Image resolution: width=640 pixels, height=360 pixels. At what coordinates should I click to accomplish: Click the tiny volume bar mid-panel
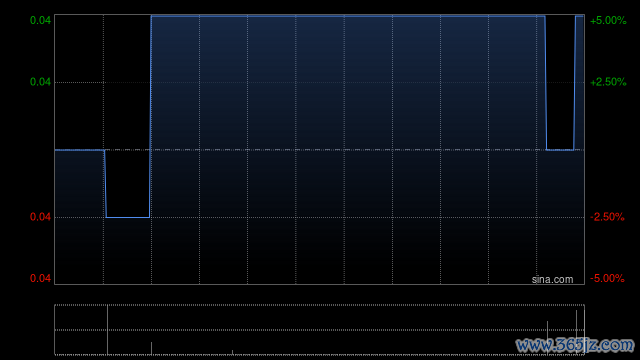[233, 352]
